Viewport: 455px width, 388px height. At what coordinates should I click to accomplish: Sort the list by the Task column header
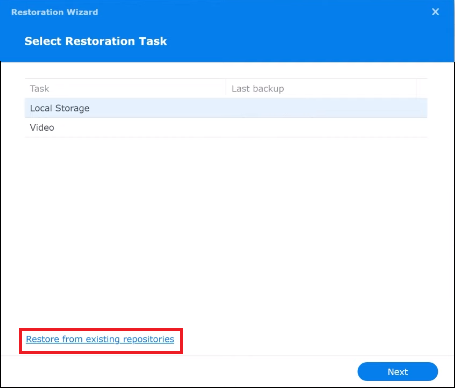125,89
